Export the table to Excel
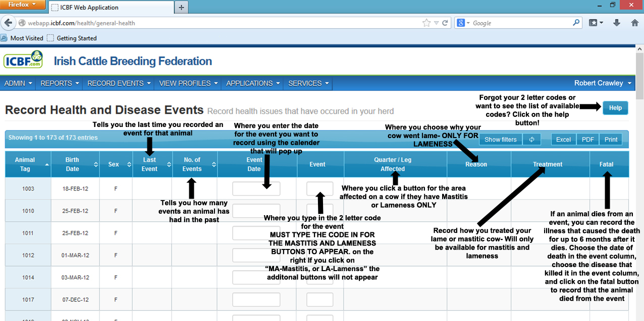 tap(563, 140)
